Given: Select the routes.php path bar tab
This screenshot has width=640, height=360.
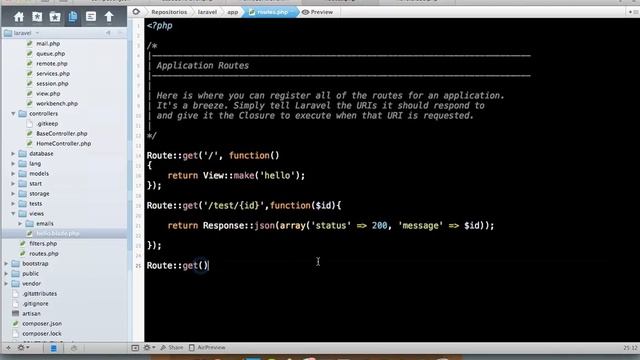Looking at the screenshot, I should point(269,12).
